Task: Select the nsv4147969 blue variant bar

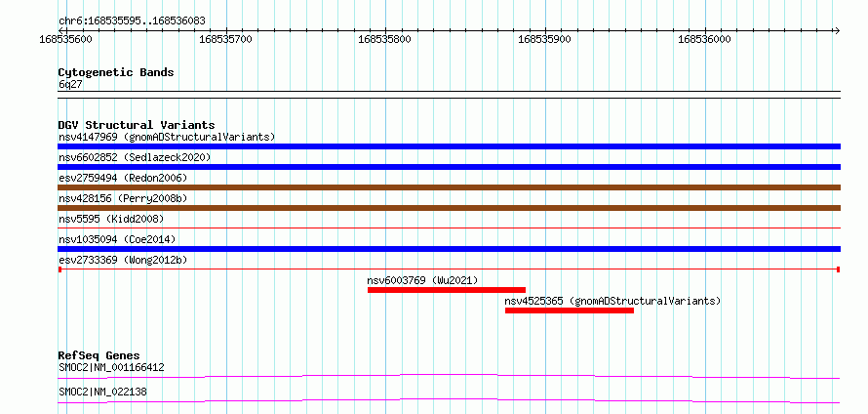Action: point(449,146)
